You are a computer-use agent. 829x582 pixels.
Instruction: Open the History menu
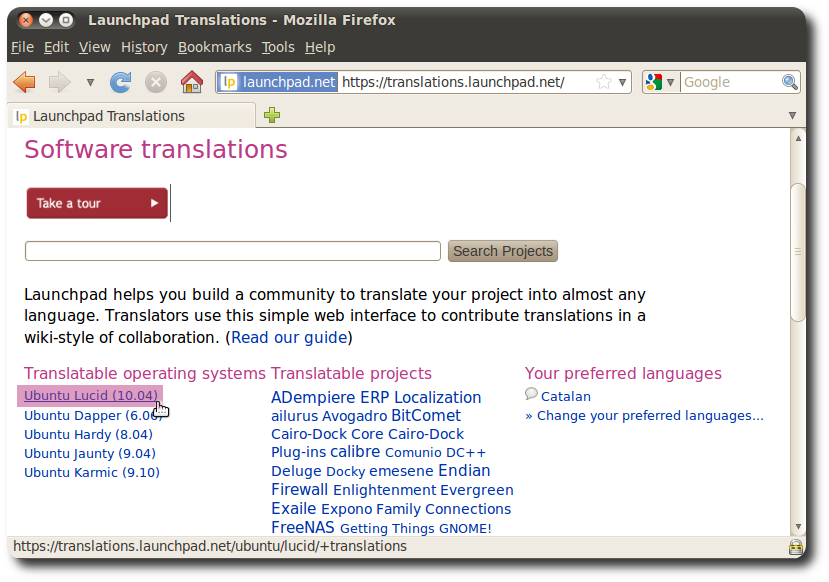144,48
